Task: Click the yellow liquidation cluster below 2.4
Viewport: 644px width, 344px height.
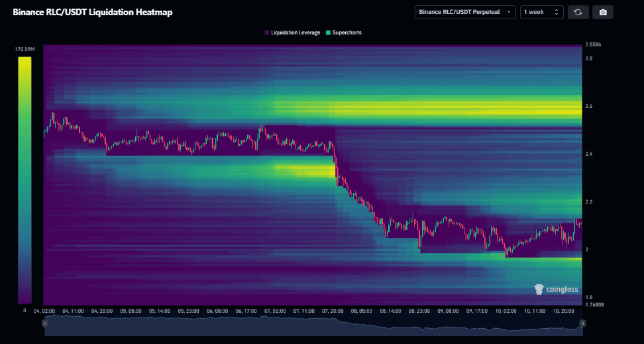Action: (x=305, y=171)
